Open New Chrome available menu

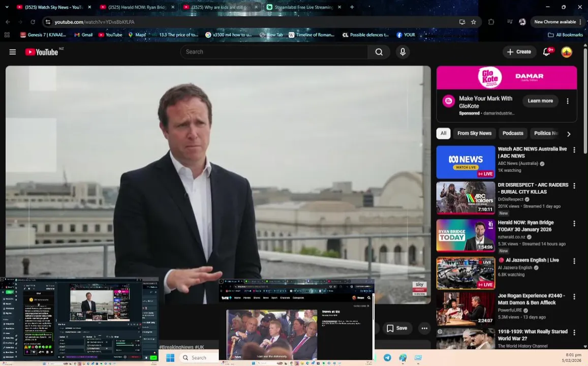pos(558,22)
